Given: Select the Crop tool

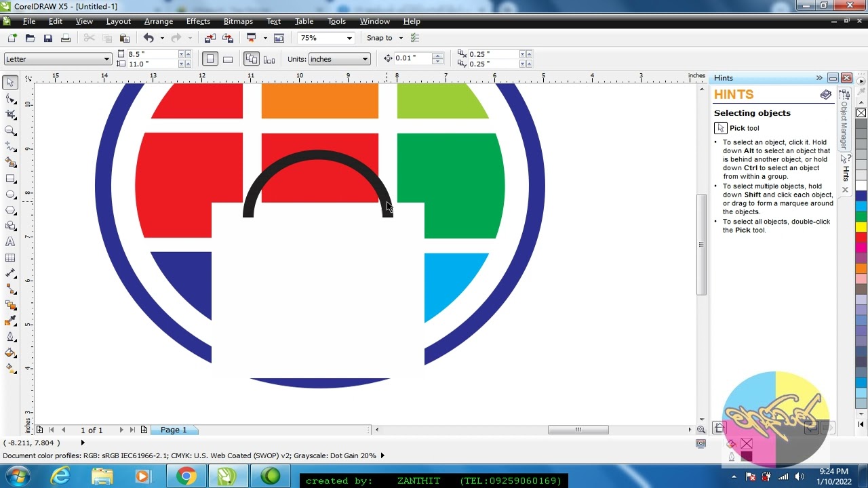Looking at the screenshot, I should pyautogui.click(x=11, y=115).
